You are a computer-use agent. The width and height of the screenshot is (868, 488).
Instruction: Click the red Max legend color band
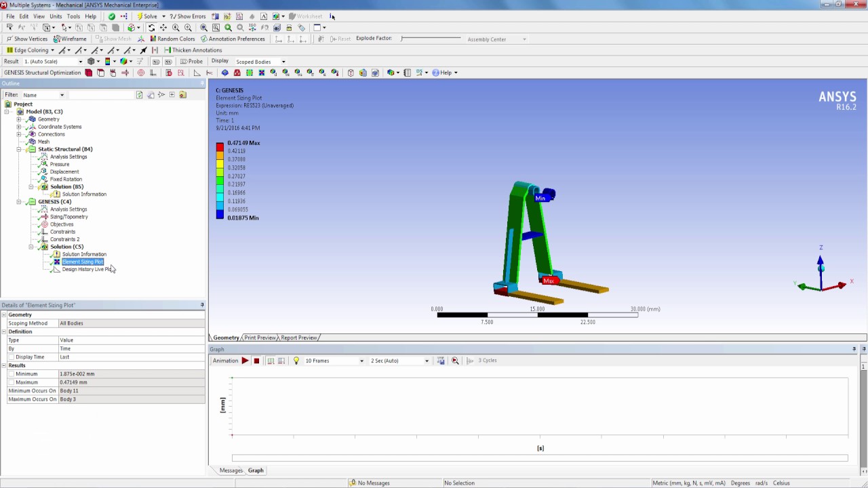[220, 146]
